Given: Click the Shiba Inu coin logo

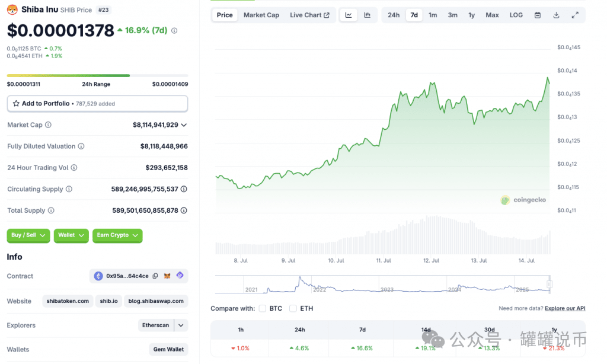Looking at the screenshot, I should (x=12, y=9).
